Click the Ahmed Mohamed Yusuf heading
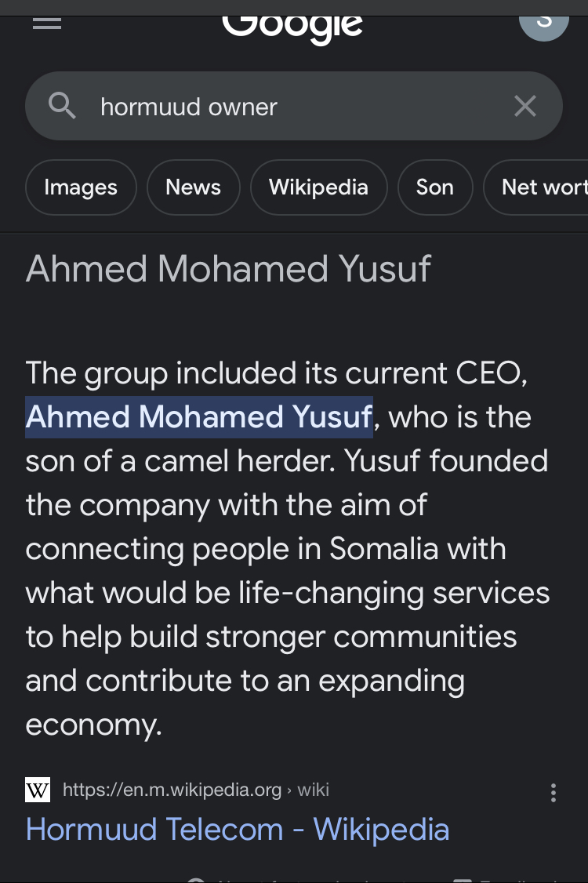588x883 pixels. click(x=228, y=269)
